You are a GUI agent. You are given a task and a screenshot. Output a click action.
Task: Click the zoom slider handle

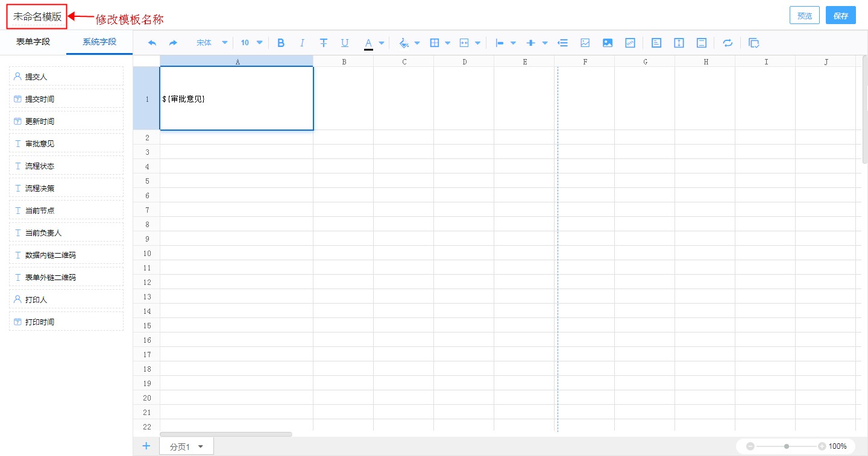pyautogui.click(x=787, y=446)
